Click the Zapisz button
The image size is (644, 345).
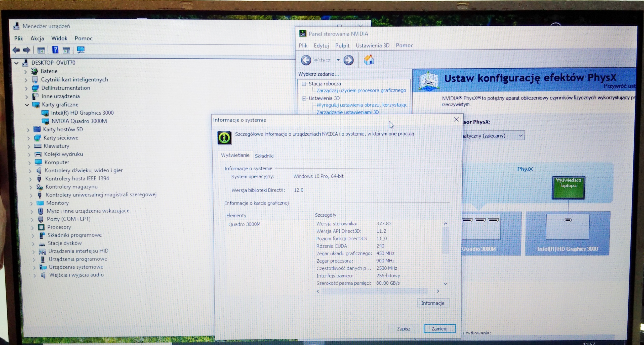click(404, 329)
